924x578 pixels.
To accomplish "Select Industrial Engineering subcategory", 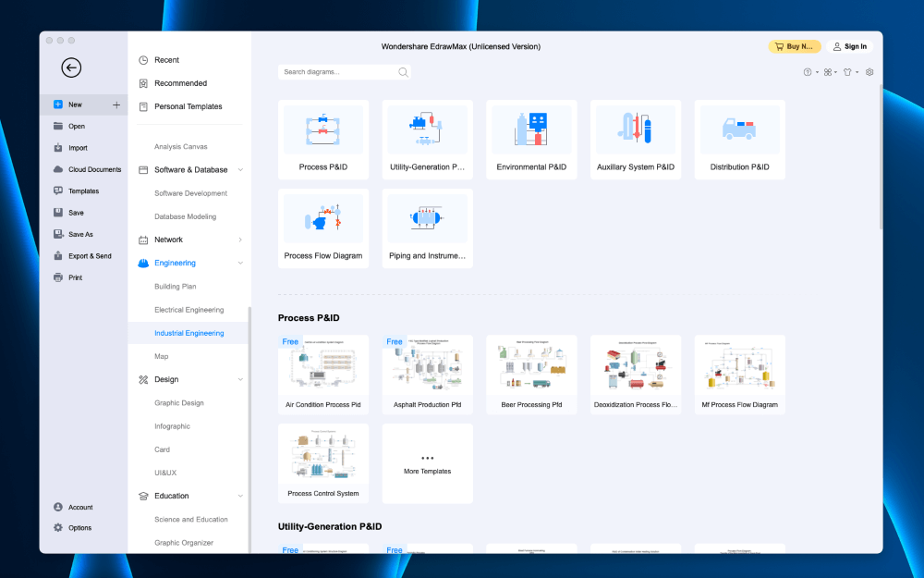I will [188, 333].
